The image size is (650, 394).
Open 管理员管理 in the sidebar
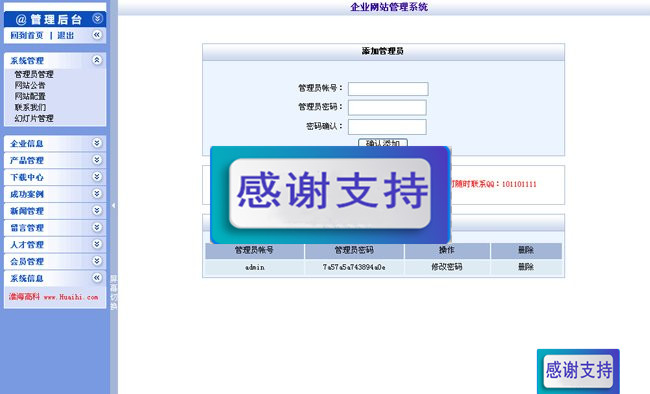pos(34,74)
